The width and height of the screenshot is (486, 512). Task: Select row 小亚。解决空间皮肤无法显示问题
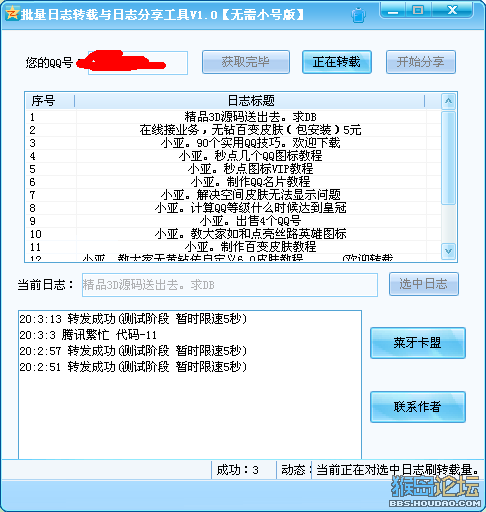(x=233, y=195)
